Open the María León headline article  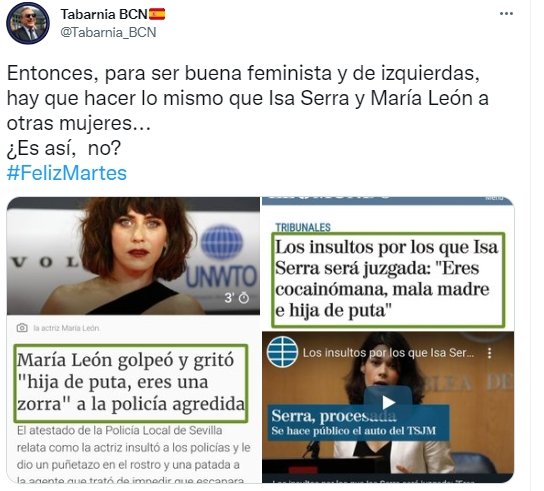131,383
